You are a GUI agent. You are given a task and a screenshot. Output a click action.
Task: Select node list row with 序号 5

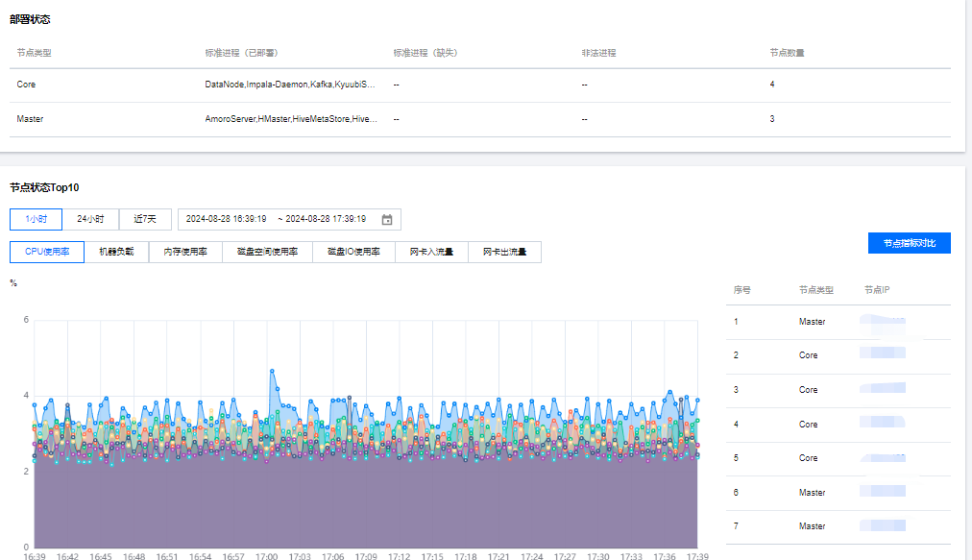(x=838, y=458)
